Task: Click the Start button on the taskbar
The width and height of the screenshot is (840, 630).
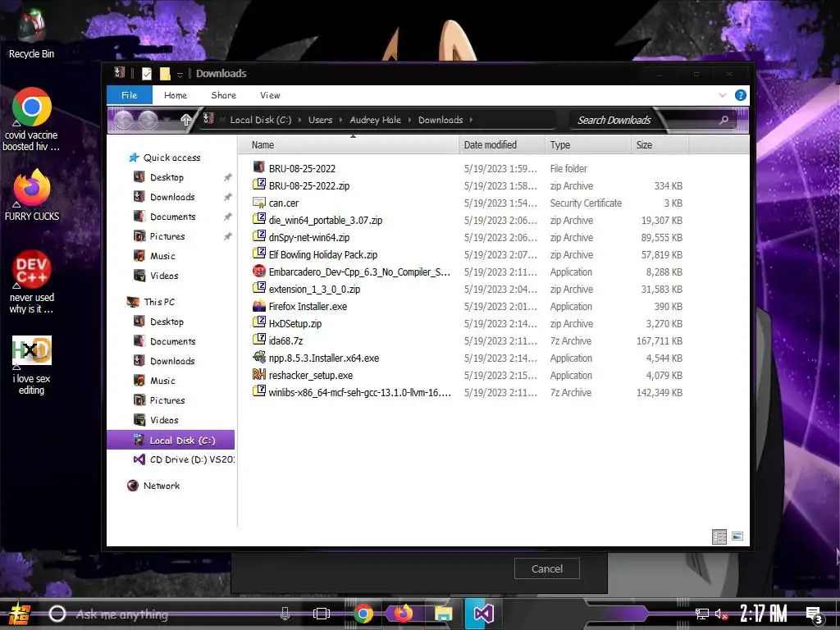Action: tap(19, 614)
